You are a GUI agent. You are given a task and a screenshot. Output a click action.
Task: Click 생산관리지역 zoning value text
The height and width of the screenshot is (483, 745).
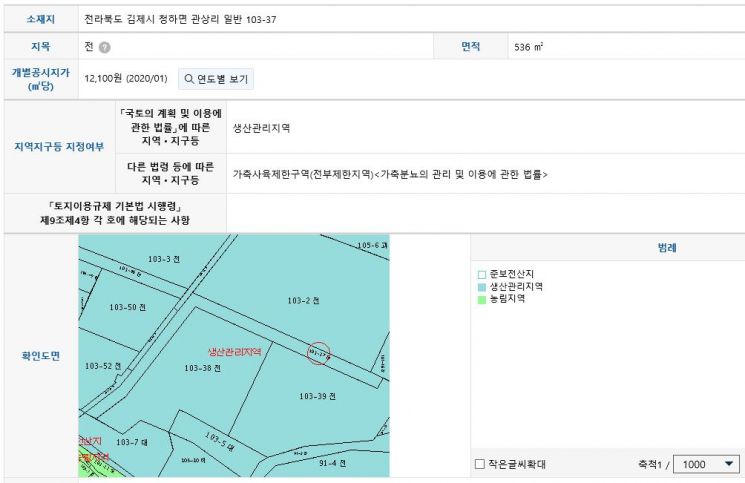(261, 128)
